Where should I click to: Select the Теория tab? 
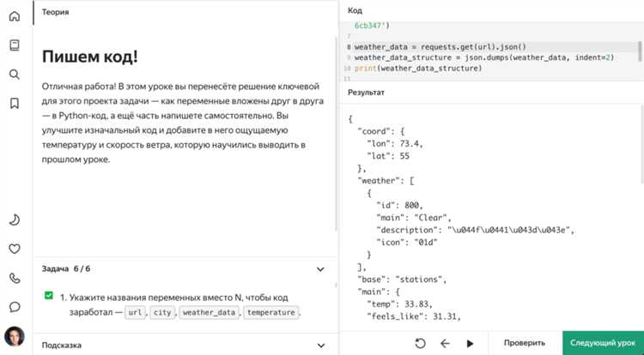[x=56, y=12]
